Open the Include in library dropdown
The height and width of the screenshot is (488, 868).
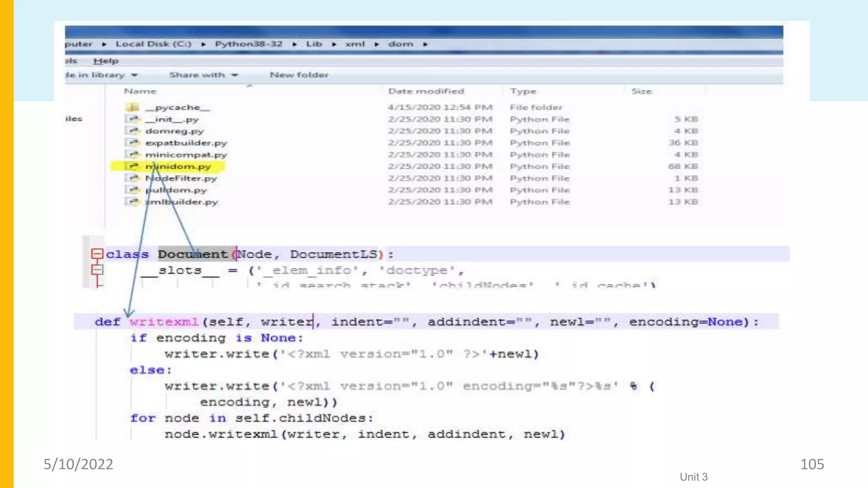coord(102,75)
